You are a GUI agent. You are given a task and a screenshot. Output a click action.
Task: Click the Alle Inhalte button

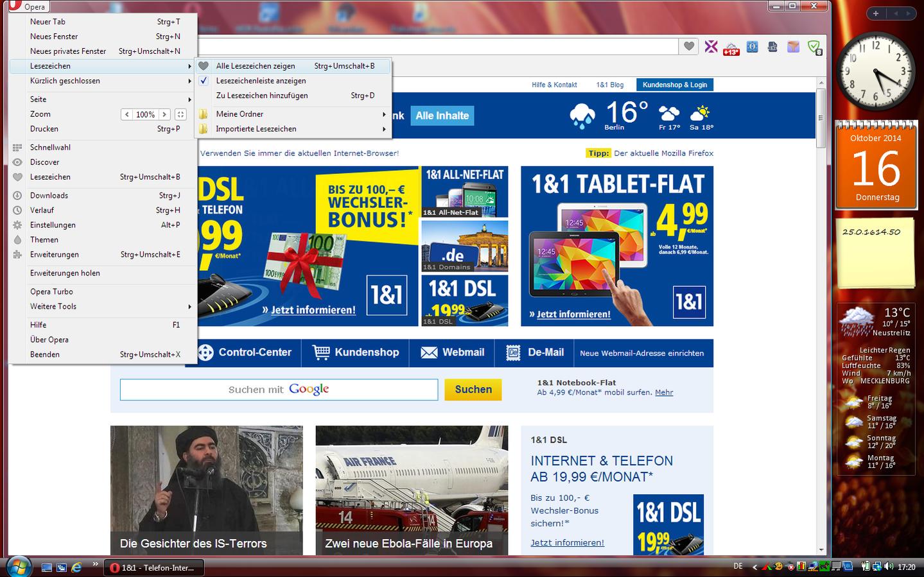click(x=442, y=116)
